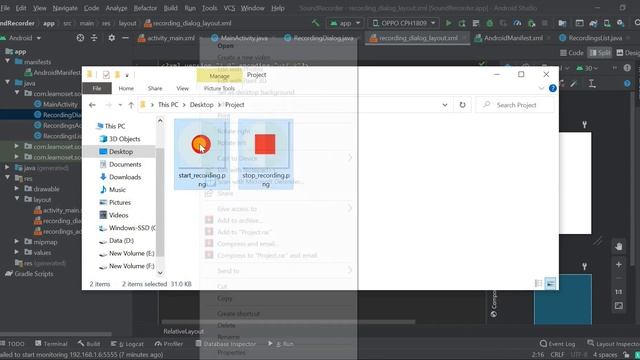
Task: Select the Pan hand tool in design view
Action: click(x=619, y=247)
